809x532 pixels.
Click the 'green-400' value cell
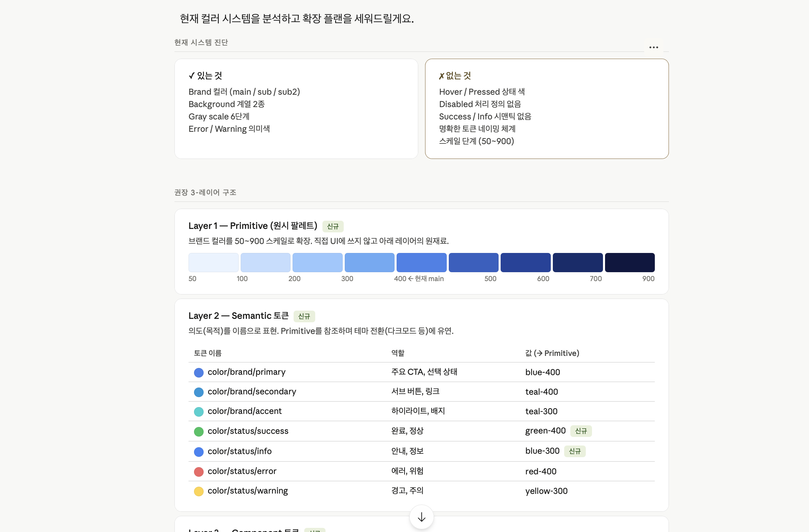point(546,431)
